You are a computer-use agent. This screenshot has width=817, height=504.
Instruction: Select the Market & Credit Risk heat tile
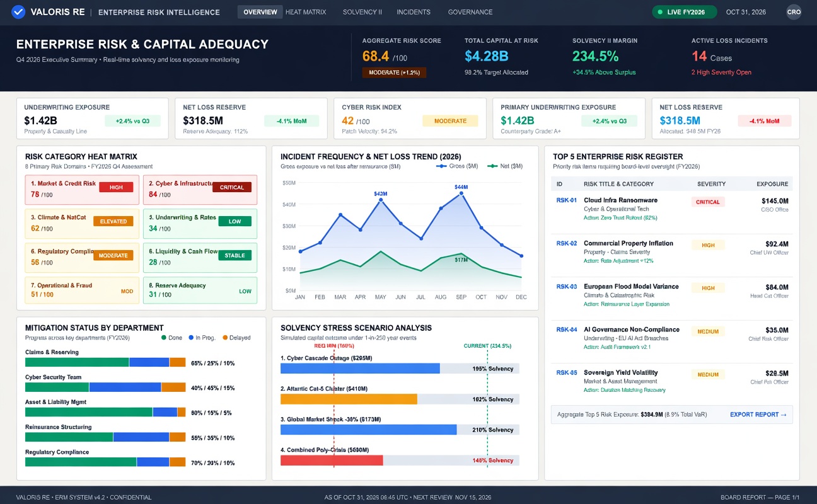(79, 189)
